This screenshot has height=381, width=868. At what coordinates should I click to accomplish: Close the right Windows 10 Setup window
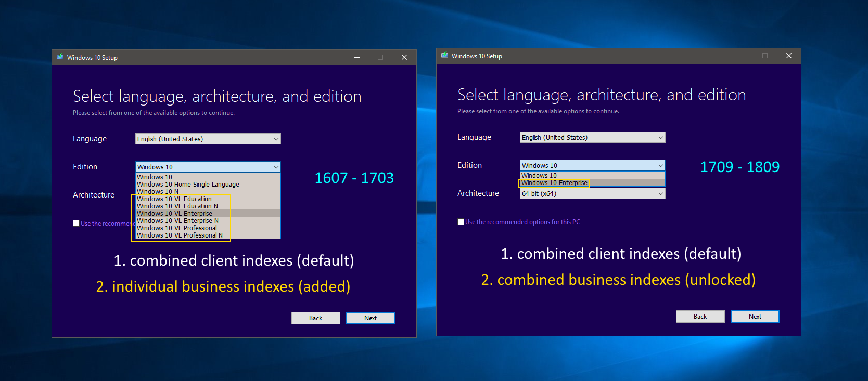coord(788,56)
